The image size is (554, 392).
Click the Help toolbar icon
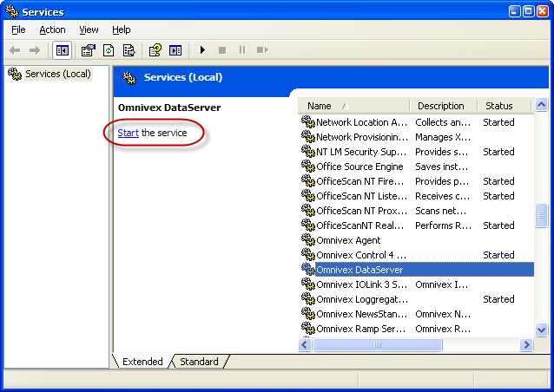click(155, 50)
